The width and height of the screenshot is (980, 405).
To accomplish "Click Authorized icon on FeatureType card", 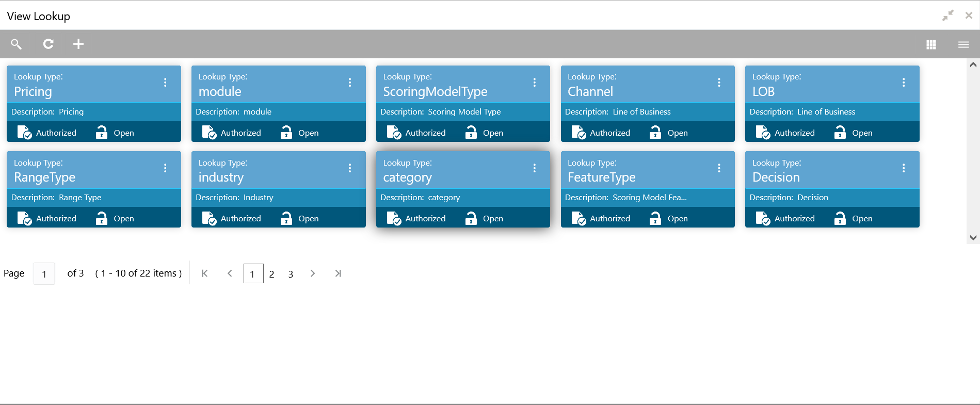I will pos(579,219).
